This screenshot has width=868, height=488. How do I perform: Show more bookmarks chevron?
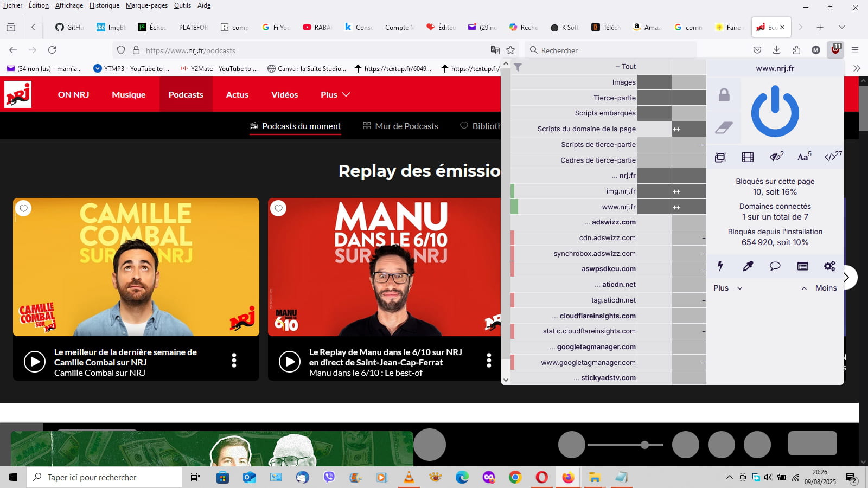pos(857,68)
